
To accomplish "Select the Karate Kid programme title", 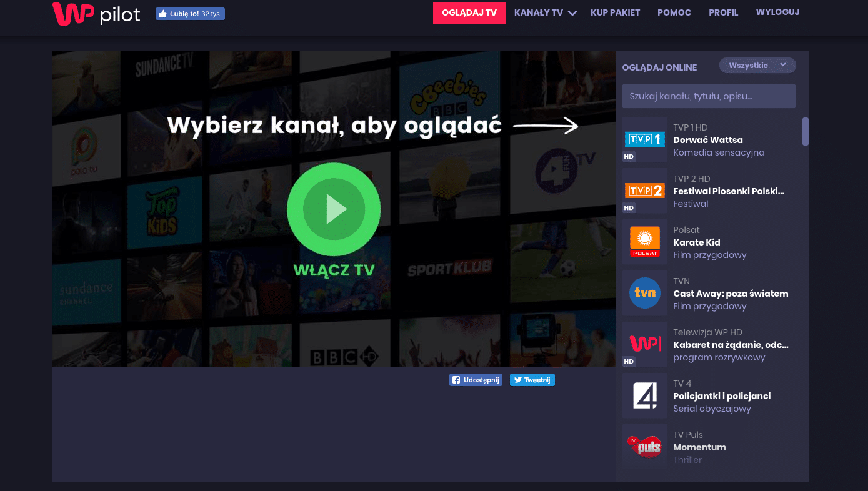I will (697, 242).
